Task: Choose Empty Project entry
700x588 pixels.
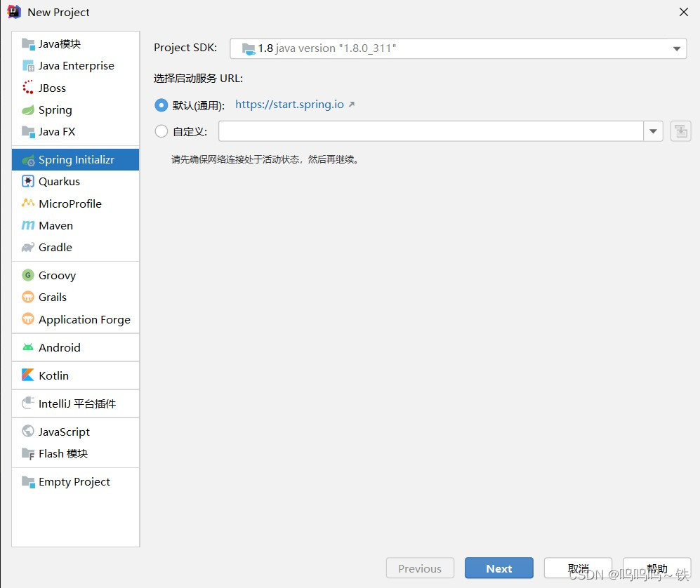Action: pyautogui.click(x=75, y=482)
